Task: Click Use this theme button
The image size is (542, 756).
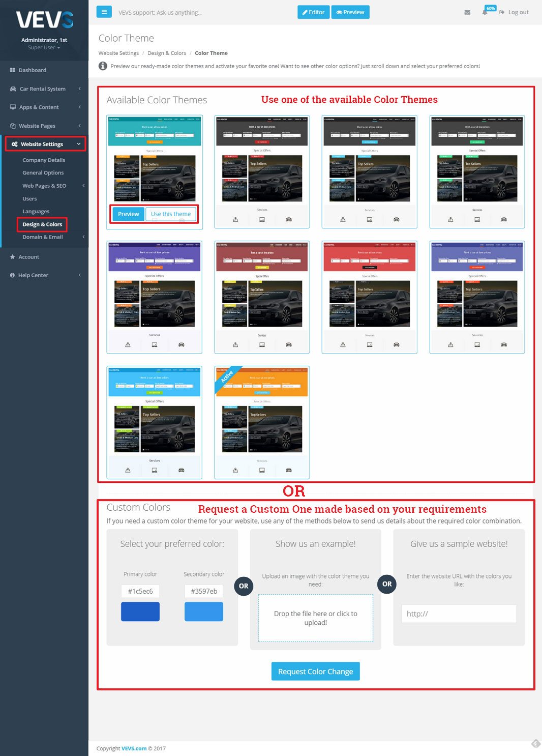Action: pyautogui.click(x=171, y=214)
